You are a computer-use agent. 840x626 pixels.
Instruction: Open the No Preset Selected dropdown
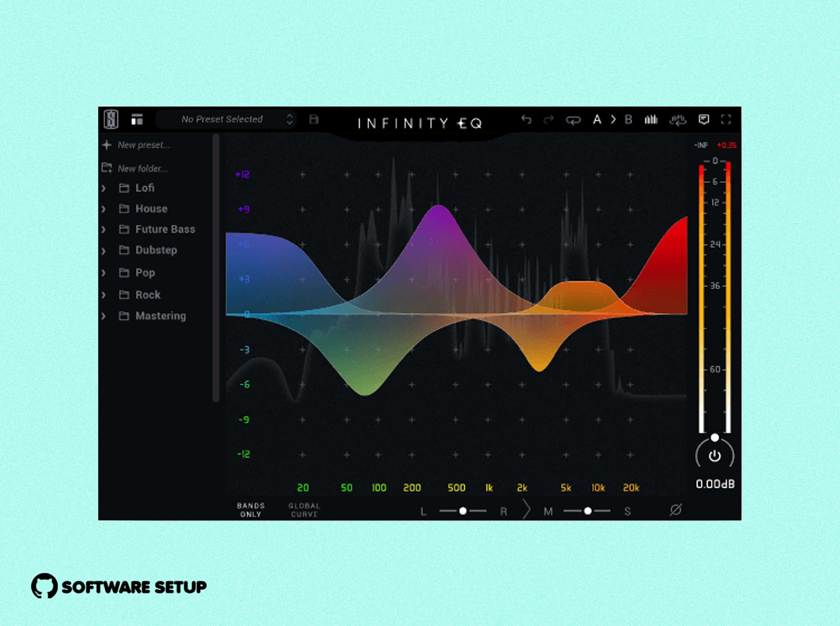[226, 119]
